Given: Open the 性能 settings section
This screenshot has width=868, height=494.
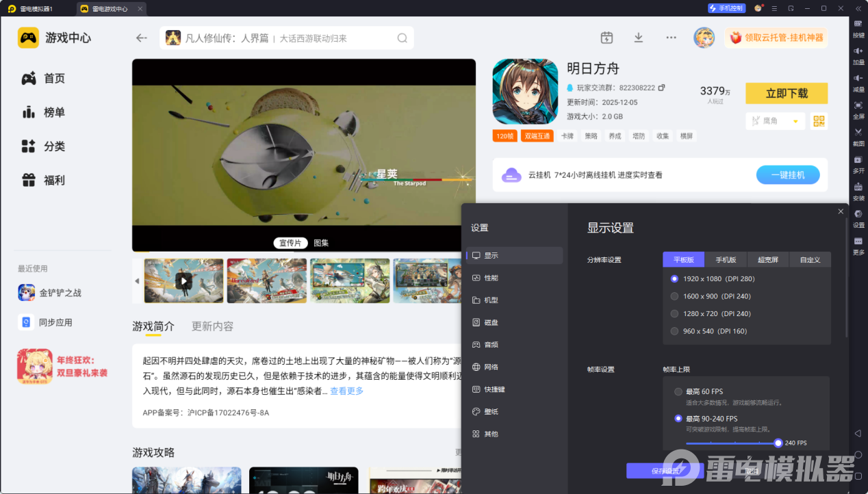Looking at the screenshot, I should [x=491, y=278].
